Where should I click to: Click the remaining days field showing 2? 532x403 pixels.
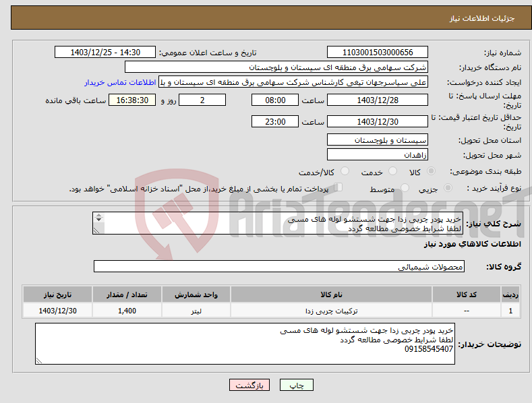click(202, 100)
